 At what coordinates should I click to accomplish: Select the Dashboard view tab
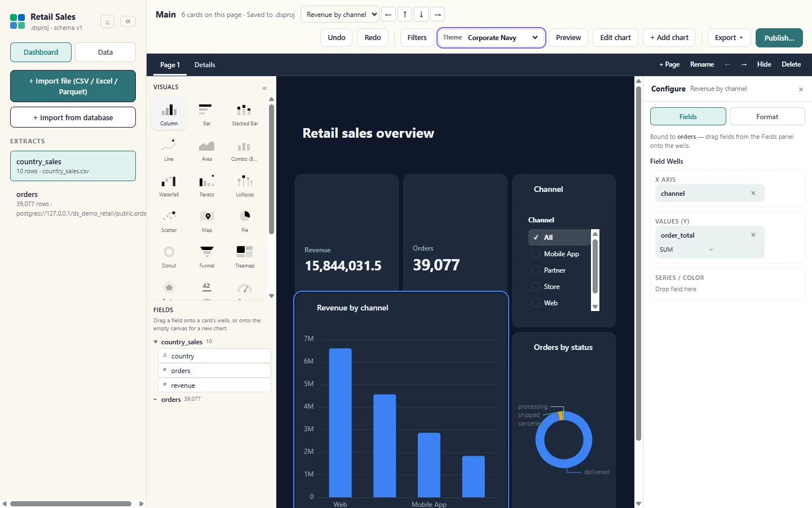point(41,52)
